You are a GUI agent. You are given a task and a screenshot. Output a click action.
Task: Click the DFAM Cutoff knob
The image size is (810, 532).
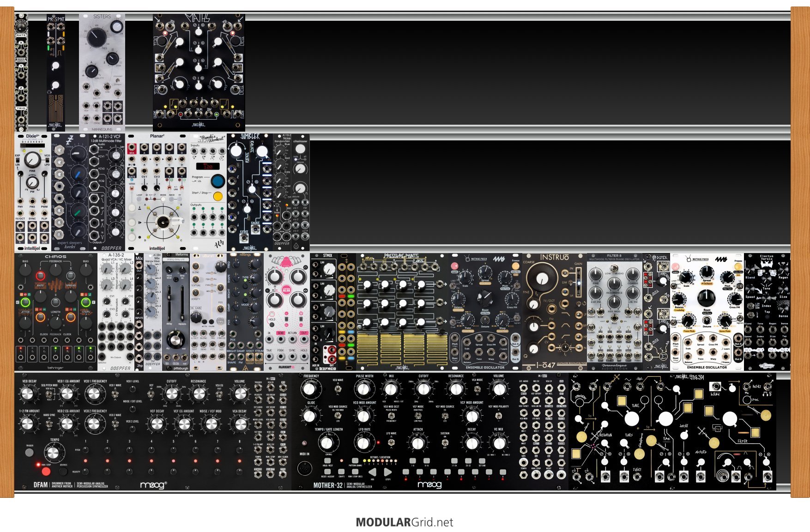pos(171,393)
